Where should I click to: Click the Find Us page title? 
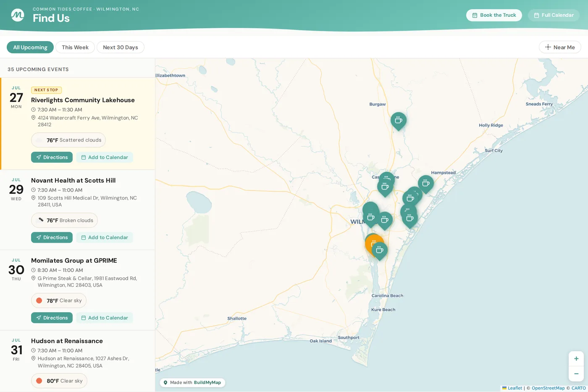click(51, 18)
